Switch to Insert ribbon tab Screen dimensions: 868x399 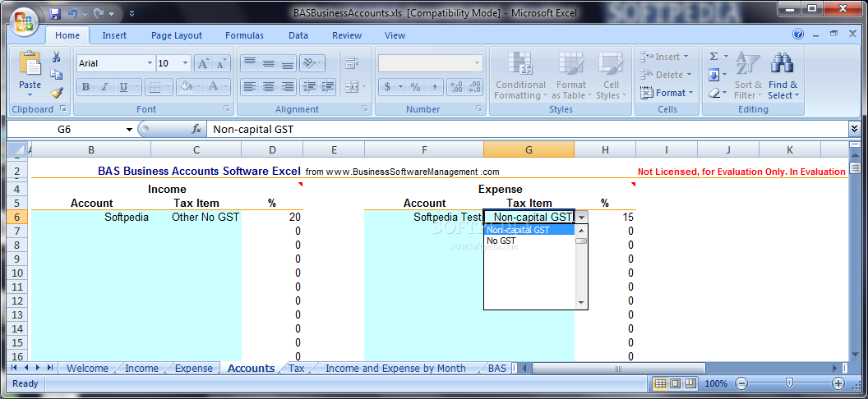[114, 35]
